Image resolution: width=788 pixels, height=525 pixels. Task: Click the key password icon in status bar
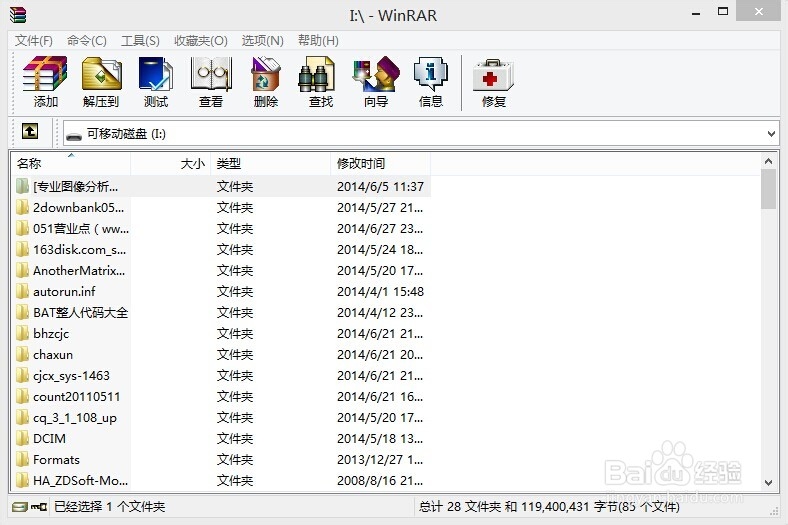[x=39, y=507]
